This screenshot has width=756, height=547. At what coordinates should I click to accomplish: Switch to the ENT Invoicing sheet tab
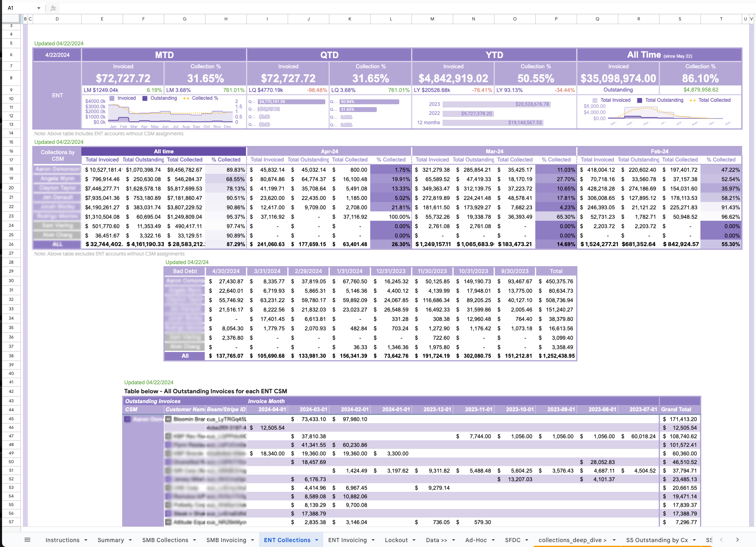(347, 540)
